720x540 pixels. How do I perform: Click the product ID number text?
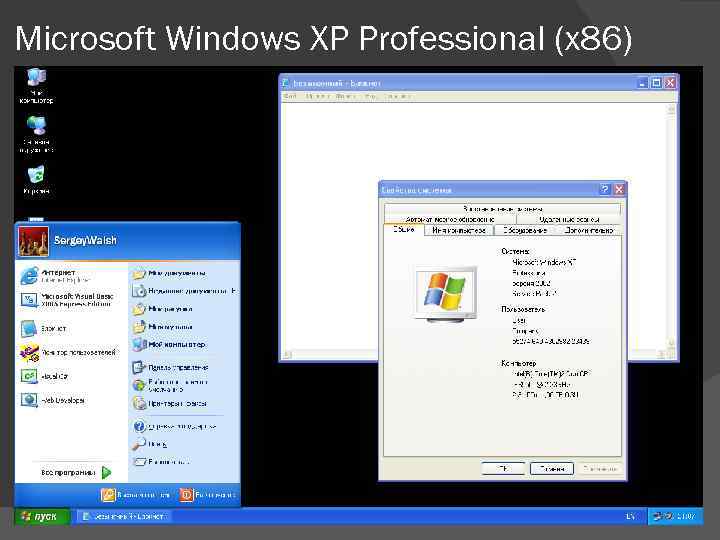pos(551,341)
